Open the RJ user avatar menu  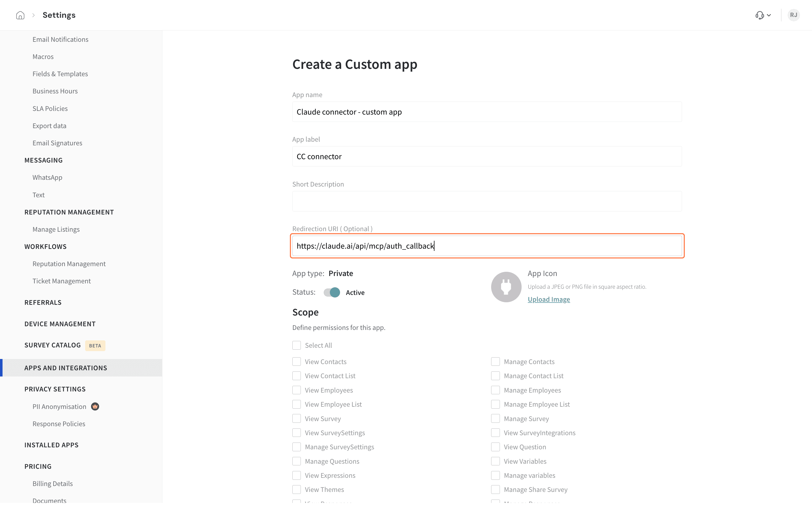(793, 15)
